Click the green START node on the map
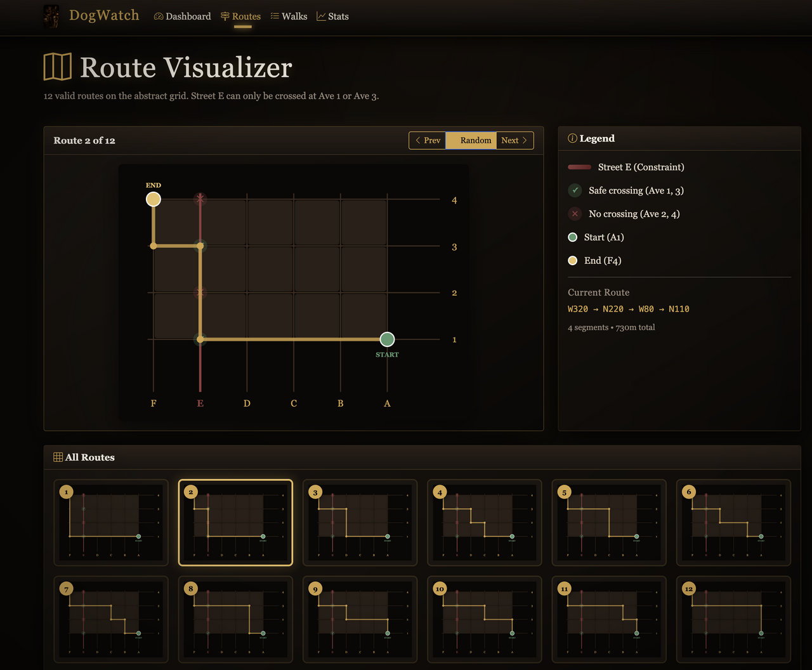This screenshot has height=670, width=812. coord(387,339)
